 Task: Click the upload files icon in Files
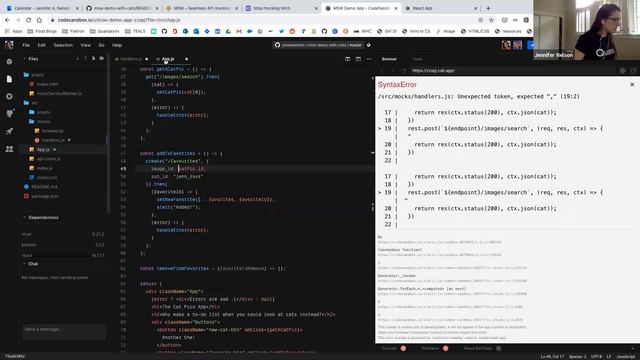coord(85,59)
